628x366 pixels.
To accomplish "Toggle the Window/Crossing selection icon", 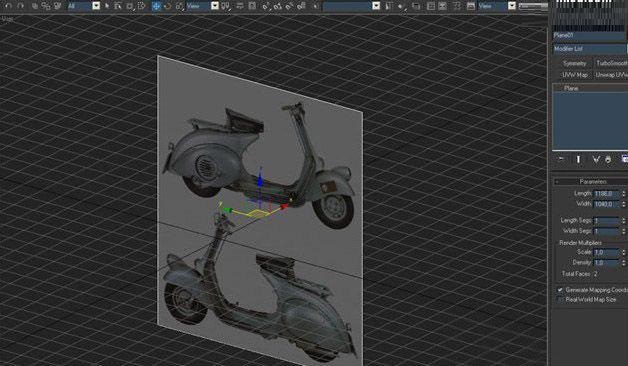I will click(x=141, y=6).
